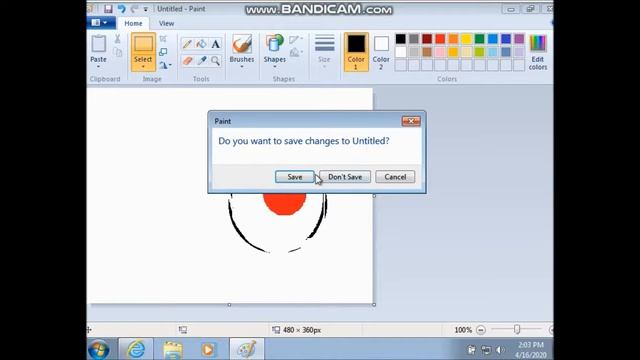Toggle Color 1 foreground selection
Viewport: 640px width, 360px height.
tap(356, 52)
